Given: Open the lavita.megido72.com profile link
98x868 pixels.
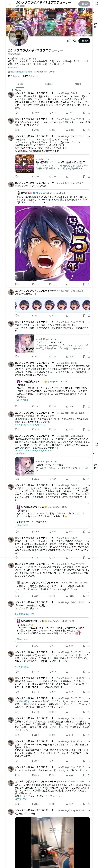Looking at the screenshot, I should click(21, 72).
